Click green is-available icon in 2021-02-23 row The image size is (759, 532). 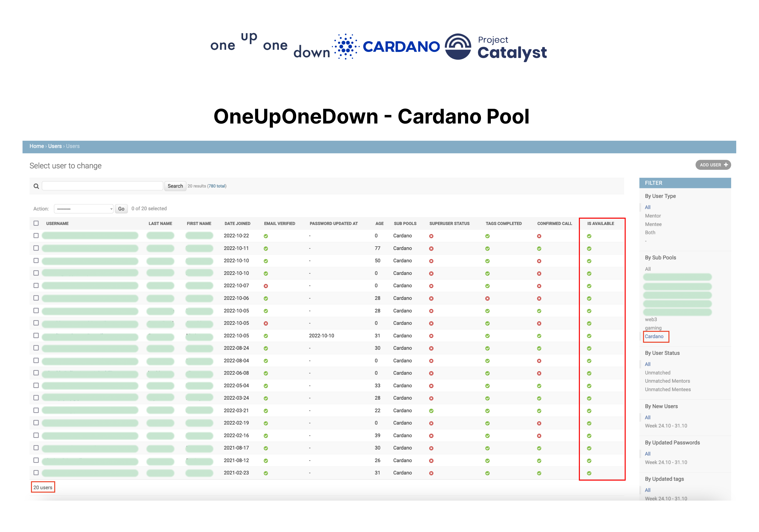(589, 473)
